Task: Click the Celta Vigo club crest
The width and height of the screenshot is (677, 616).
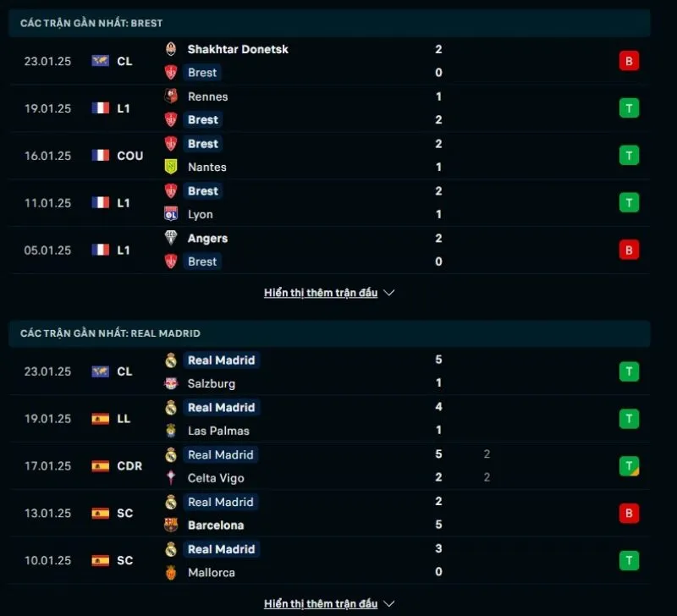Action: click(171, 477)
